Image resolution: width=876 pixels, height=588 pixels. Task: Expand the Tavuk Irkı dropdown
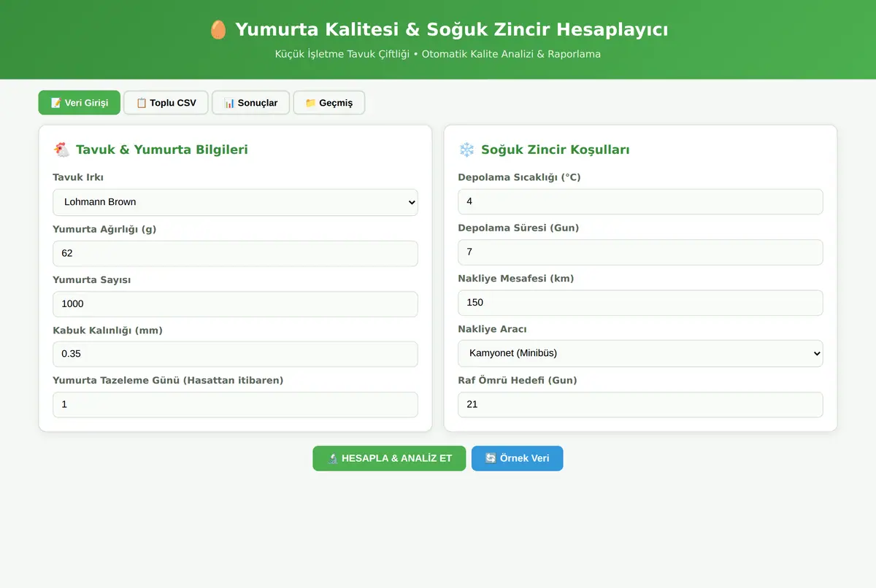235,202
